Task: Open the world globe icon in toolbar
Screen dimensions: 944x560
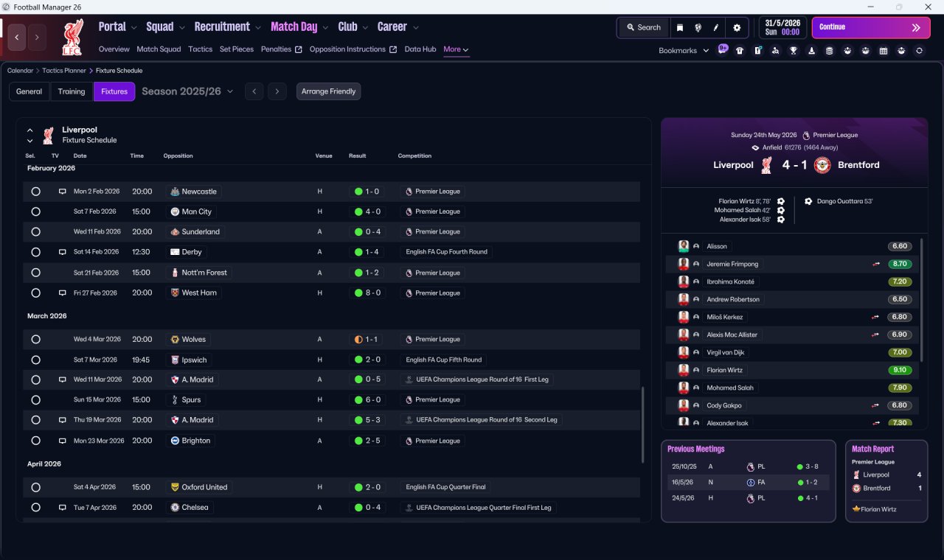Action: click(698, 27)
